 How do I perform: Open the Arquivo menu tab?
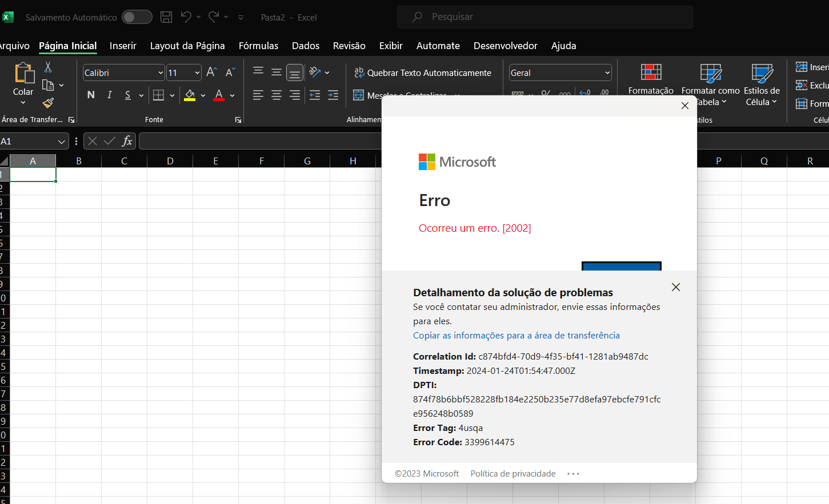tap(14, 46)
